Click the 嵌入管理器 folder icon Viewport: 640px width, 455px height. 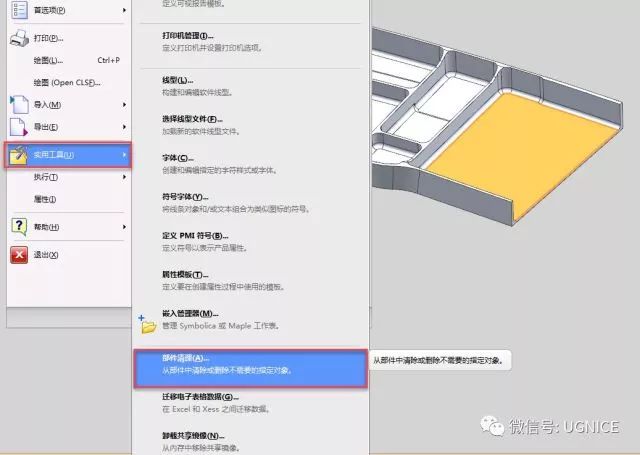[148, 324]
